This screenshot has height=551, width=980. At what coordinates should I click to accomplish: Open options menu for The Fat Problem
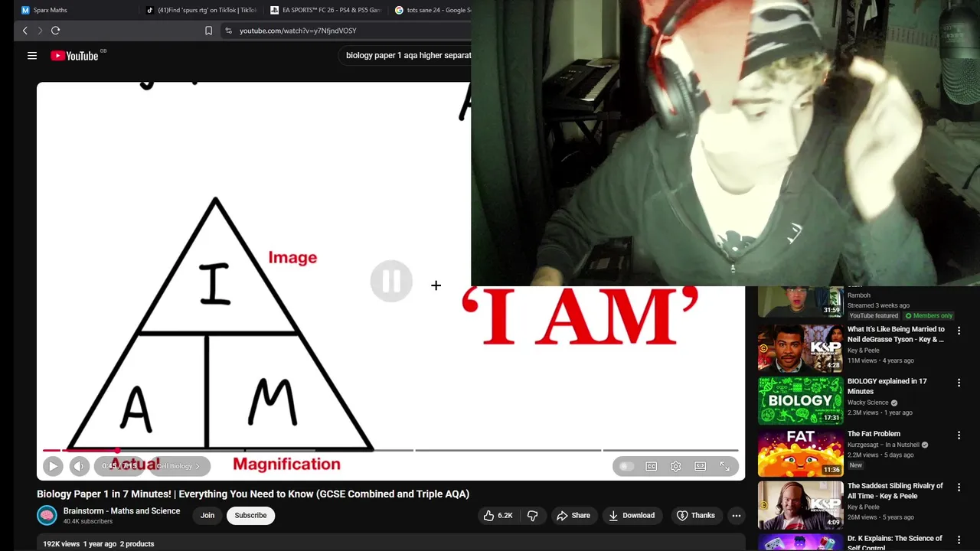(x=959, y=435)
